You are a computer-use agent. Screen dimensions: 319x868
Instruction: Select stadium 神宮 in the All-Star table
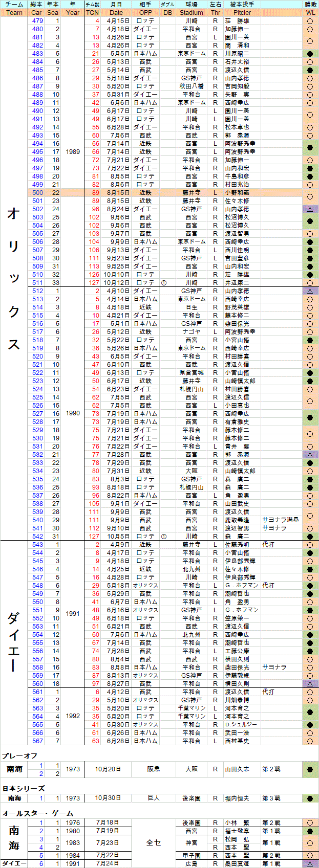(x=192, y=843)
